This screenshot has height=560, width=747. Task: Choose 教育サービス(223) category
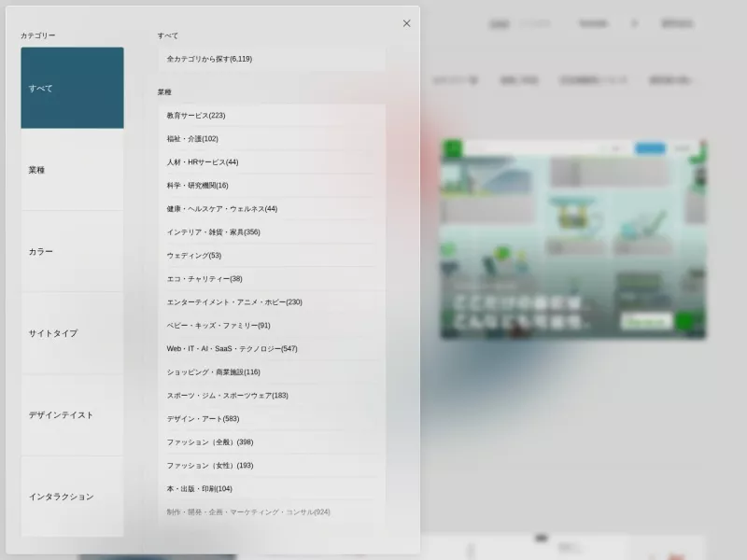272,115
